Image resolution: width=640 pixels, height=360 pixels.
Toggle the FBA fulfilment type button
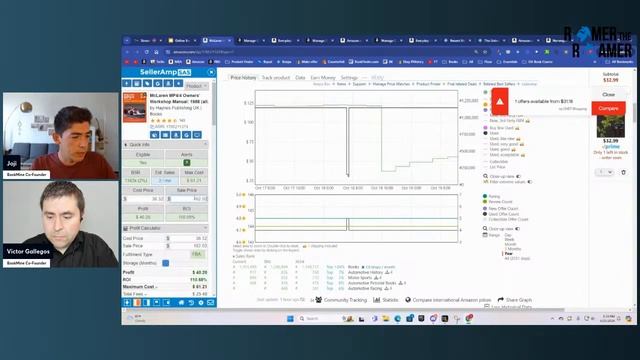[x=198, y=254]
